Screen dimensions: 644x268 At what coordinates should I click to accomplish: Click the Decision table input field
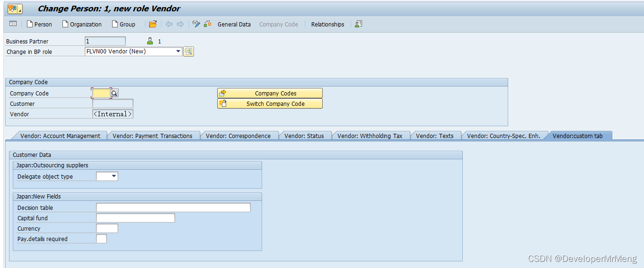click(x=173, y=207)
